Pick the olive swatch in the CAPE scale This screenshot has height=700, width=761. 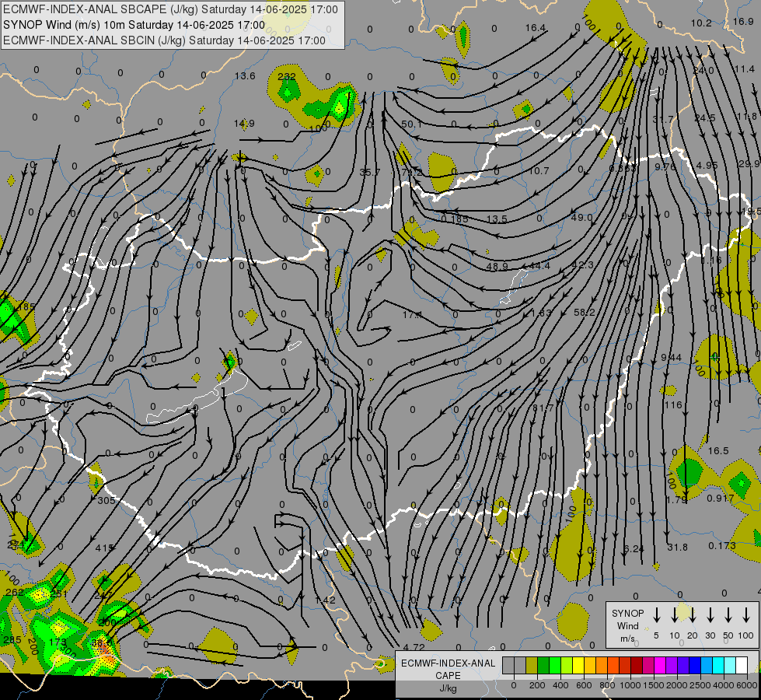[x=532, y=666]
